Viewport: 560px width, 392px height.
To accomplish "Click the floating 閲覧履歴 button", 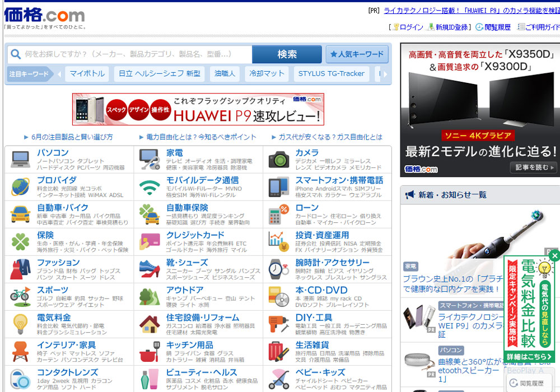I will point(528,383).
